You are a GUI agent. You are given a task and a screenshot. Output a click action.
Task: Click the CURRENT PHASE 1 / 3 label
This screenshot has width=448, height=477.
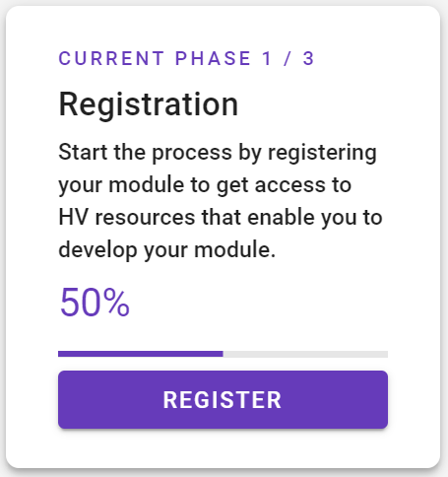(x=186, y=59)
